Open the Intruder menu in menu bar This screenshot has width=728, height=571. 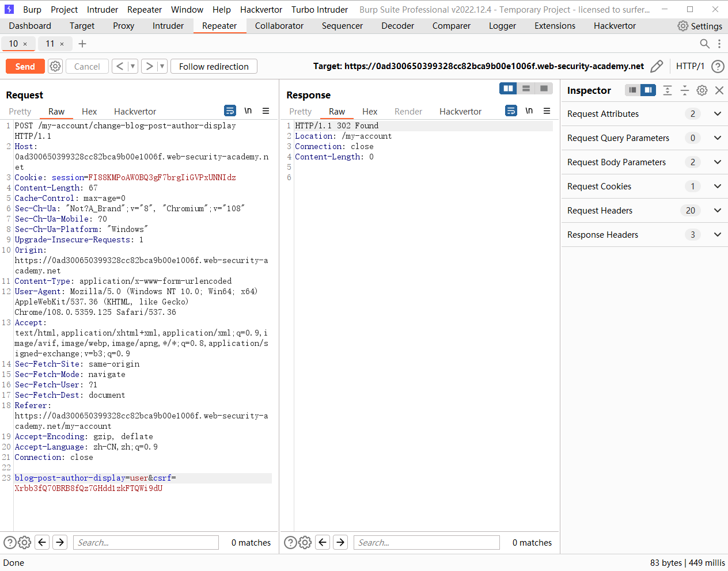pos(103,10)
